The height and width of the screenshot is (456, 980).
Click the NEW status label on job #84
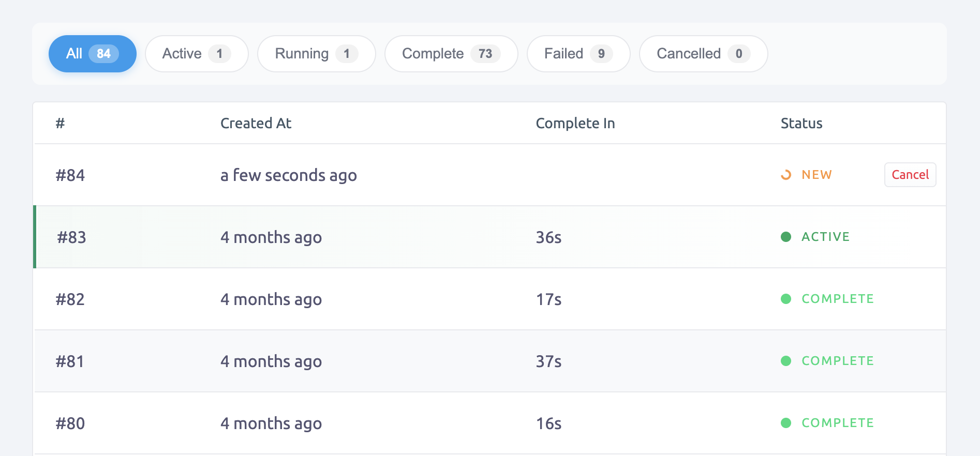click(x=816, y=175)
